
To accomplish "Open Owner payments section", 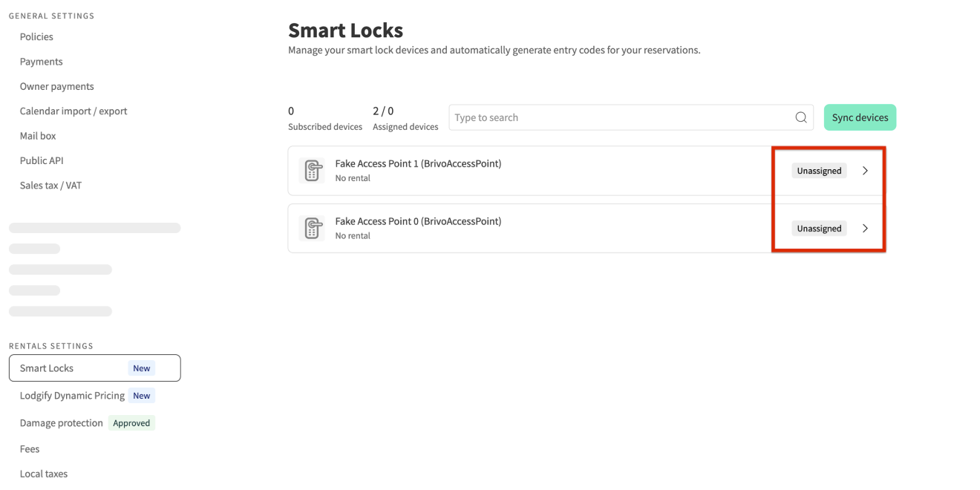I will coord(56,86).
